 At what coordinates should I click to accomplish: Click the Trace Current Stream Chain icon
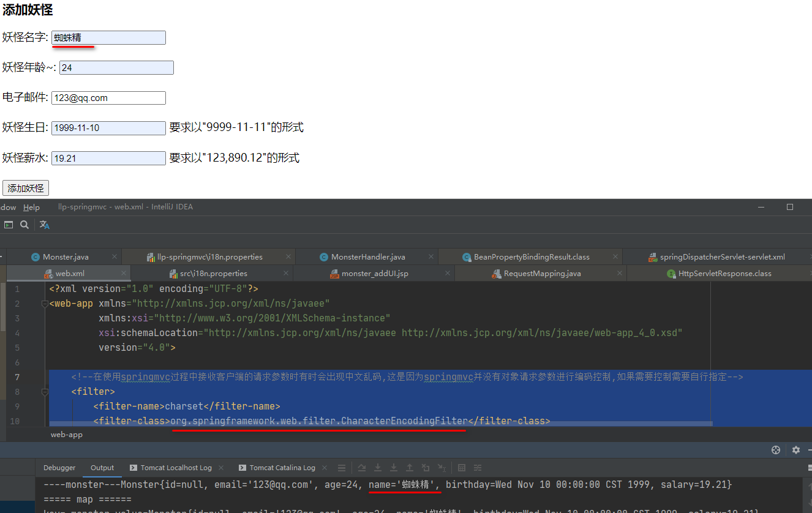(x=478, y=468)
